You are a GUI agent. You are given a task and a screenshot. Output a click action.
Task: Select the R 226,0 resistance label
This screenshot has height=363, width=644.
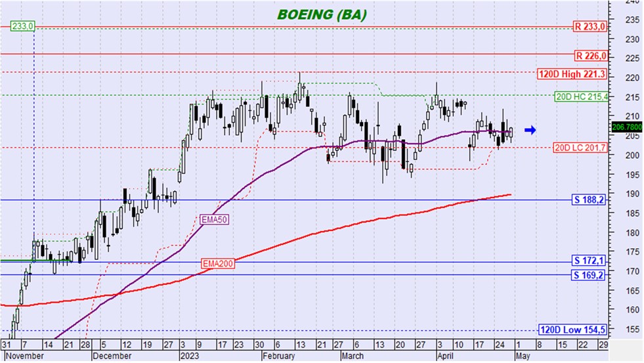(591, 56)
